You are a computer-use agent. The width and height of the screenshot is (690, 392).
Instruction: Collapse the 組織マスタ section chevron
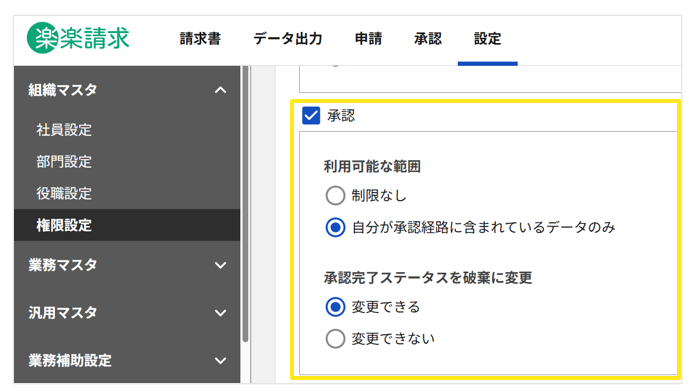tap(220, 90)
